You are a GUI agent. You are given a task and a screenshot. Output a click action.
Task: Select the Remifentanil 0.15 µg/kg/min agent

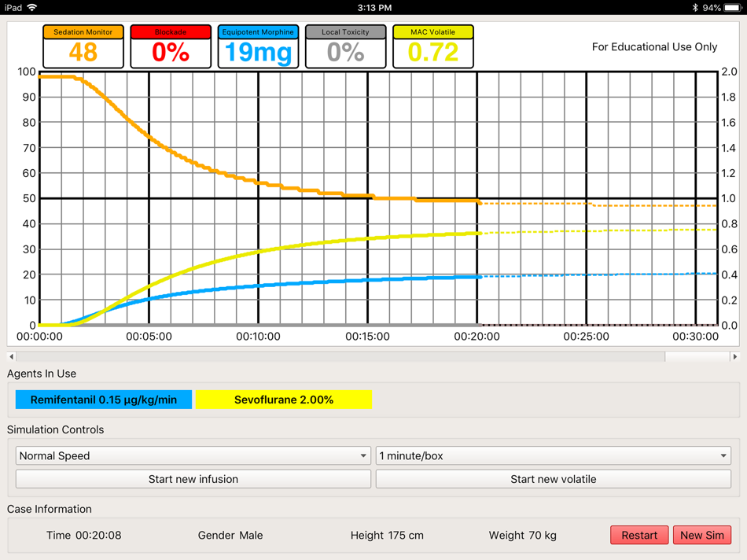click(x=104, y=400)
